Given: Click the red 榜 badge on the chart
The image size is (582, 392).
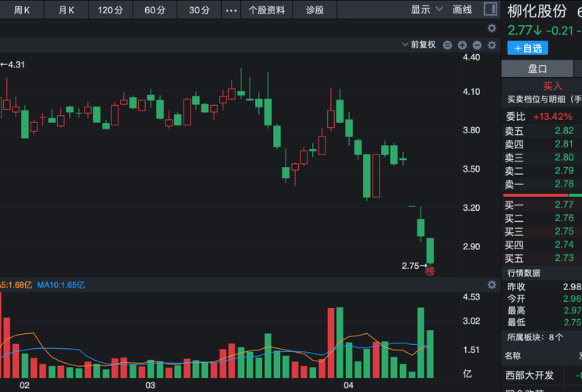Looking at the screenshot, I should 430,271.
